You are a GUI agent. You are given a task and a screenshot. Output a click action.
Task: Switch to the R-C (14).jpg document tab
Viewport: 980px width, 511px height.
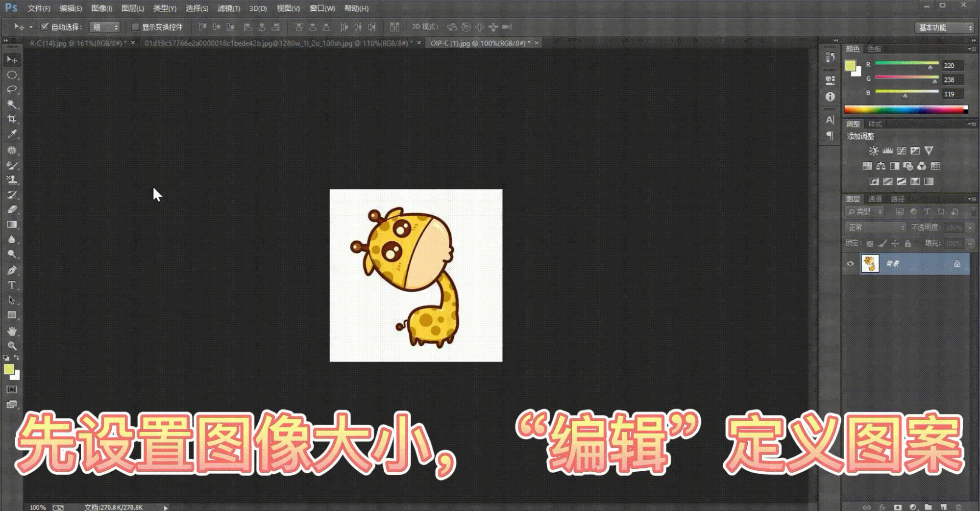click(x=77, y=43)
